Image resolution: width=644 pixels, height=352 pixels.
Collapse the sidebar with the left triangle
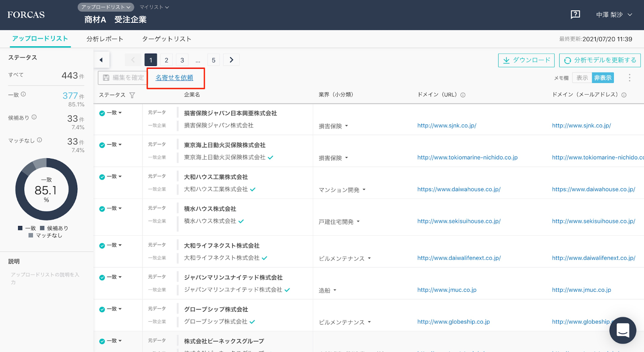[x=101, y=60]
